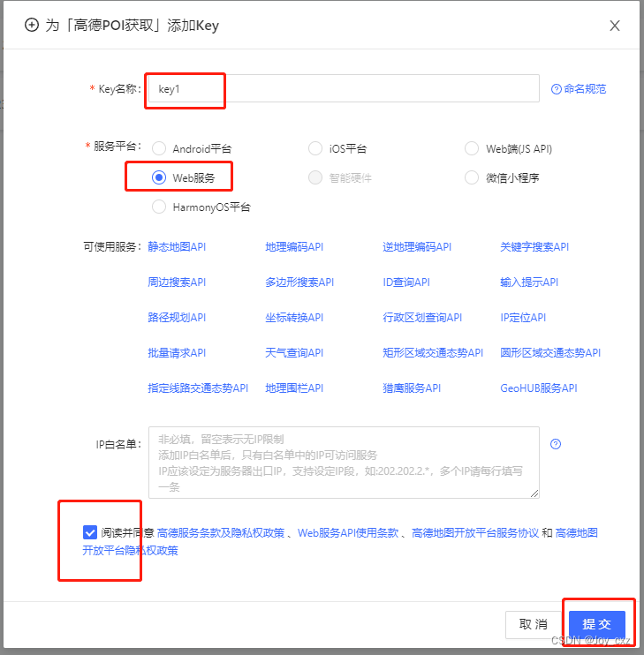Open the ID查询API link
Screen dimensions: 644x655
click(x=406, y=282)
